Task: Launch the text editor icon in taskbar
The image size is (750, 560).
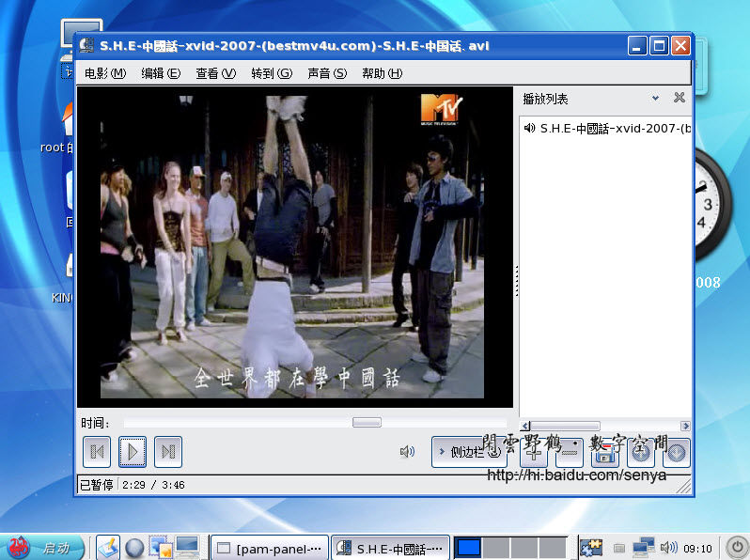Action: [108, 548]
